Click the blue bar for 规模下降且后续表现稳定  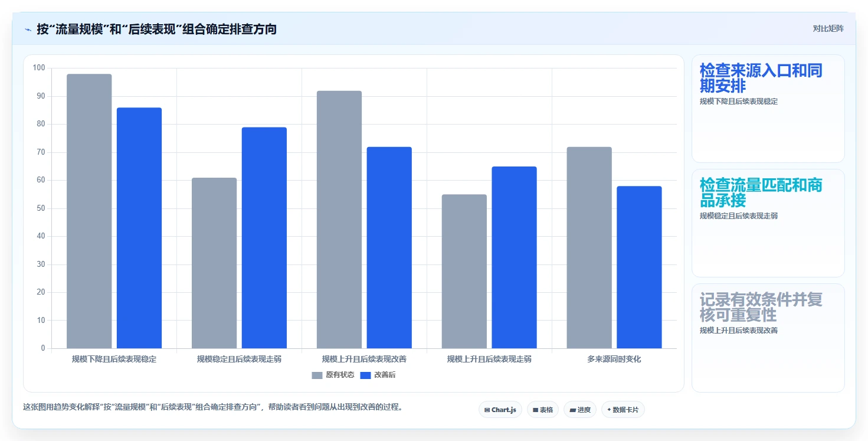139,228
